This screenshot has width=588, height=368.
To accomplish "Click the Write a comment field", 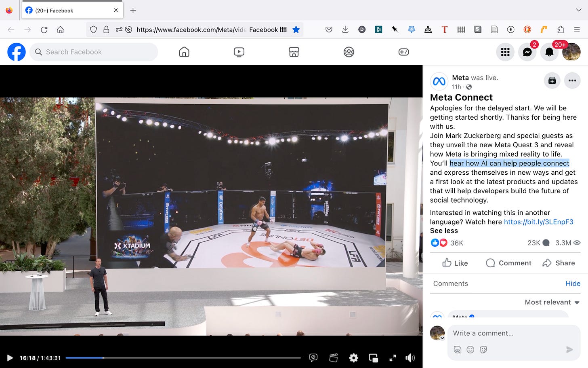I will point(514,333).
